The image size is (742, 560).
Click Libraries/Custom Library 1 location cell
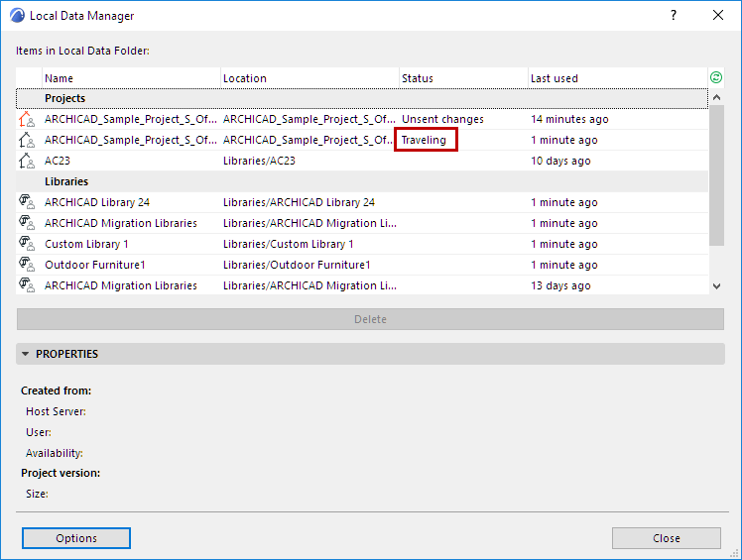(289, 244)
